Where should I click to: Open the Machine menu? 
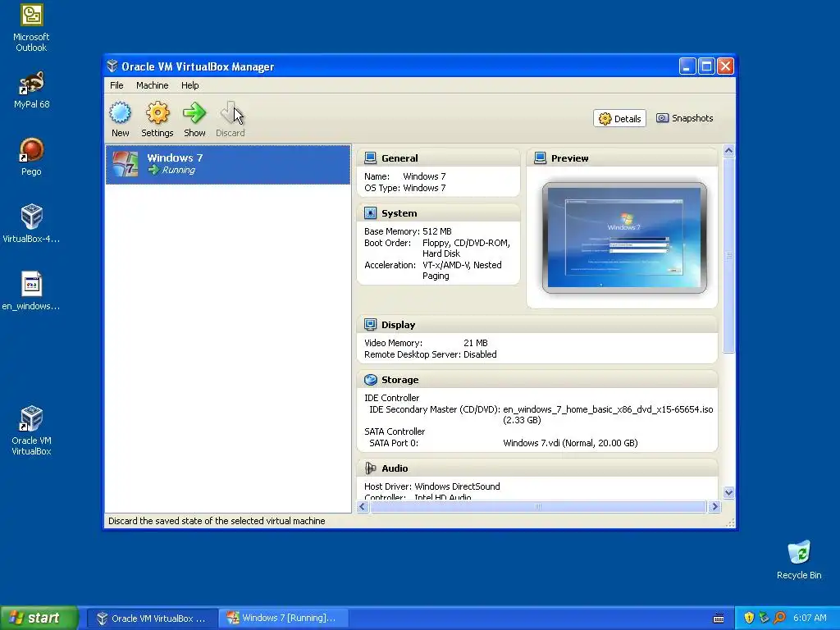[x=152, y=85]
